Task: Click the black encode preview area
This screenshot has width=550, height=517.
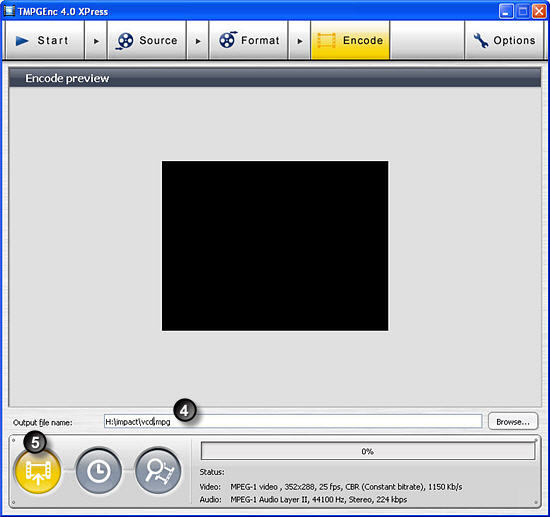Action: (275, 246)
